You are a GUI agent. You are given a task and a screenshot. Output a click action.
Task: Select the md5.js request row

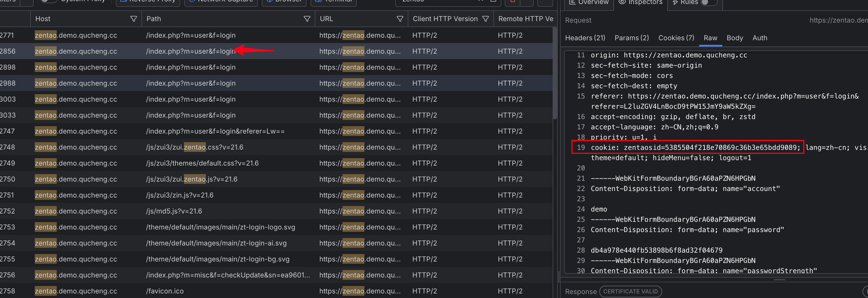[174, 211]
